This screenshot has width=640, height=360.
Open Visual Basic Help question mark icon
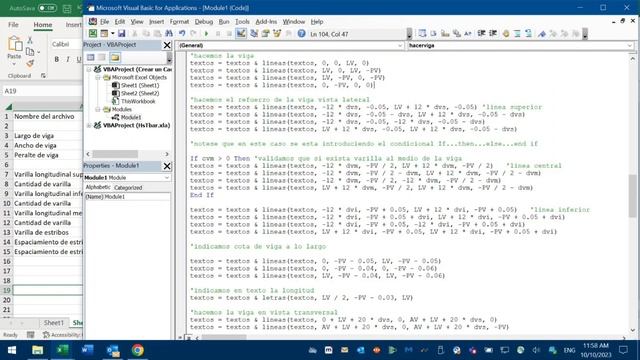pos(301,33)
